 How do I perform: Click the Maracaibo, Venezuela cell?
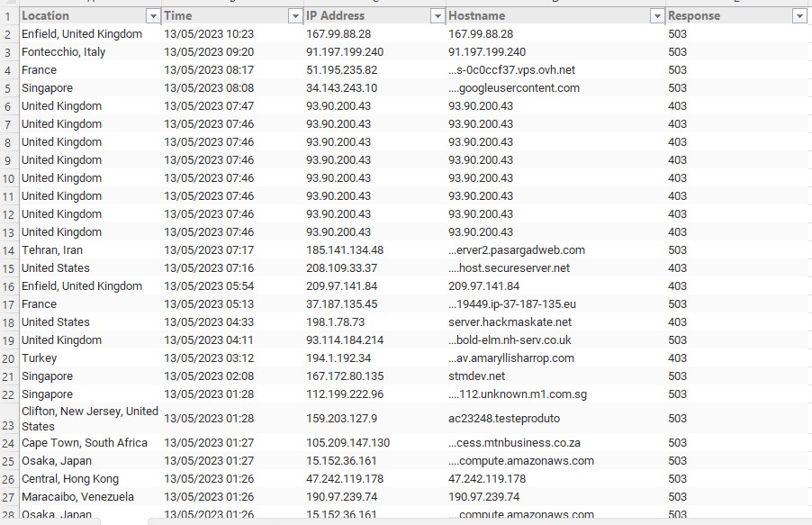click(x=77, y=497)
